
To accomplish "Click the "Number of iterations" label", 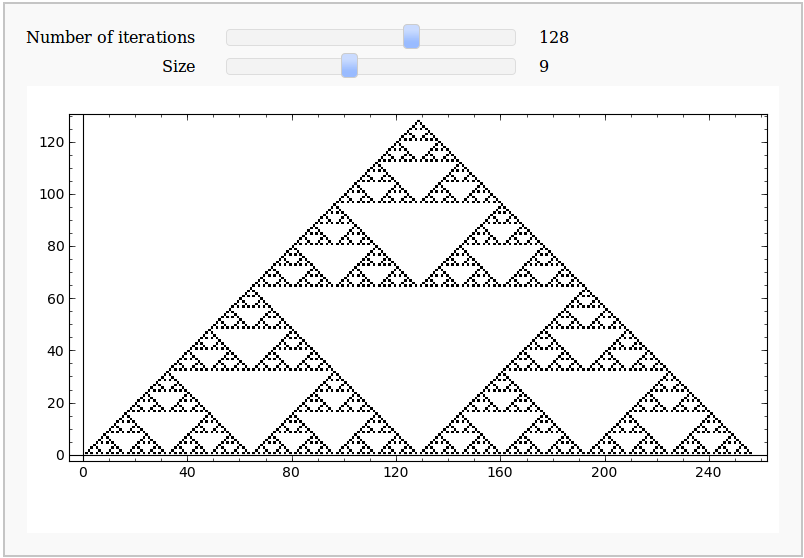I will [x=110, y=37].
